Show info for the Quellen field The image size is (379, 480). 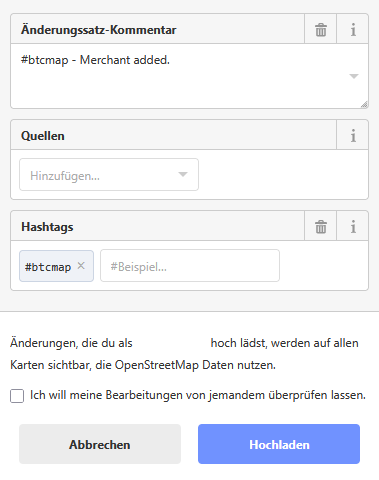pyautogui.click(x=353, y=135)
